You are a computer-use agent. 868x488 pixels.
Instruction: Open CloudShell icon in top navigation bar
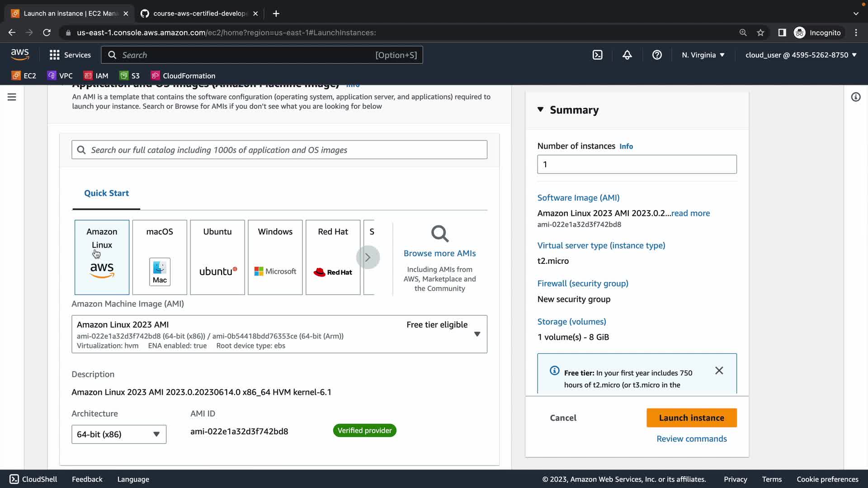[x=597, y=55]
